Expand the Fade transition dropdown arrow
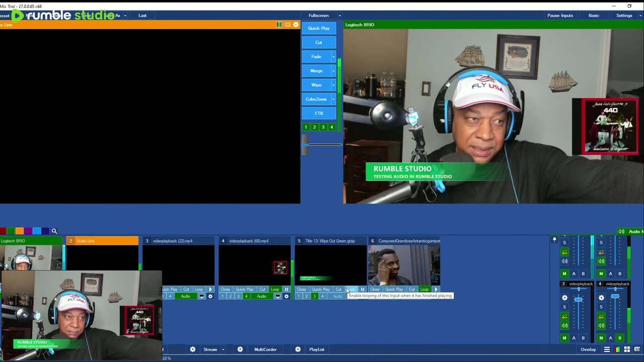The height and width of the screenshot is (362, 644). (x=333, y=57)
